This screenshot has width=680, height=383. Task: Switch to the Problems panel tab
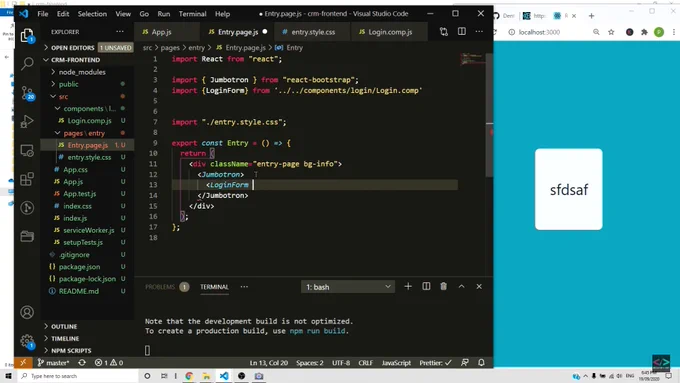[x=160, y=287]
